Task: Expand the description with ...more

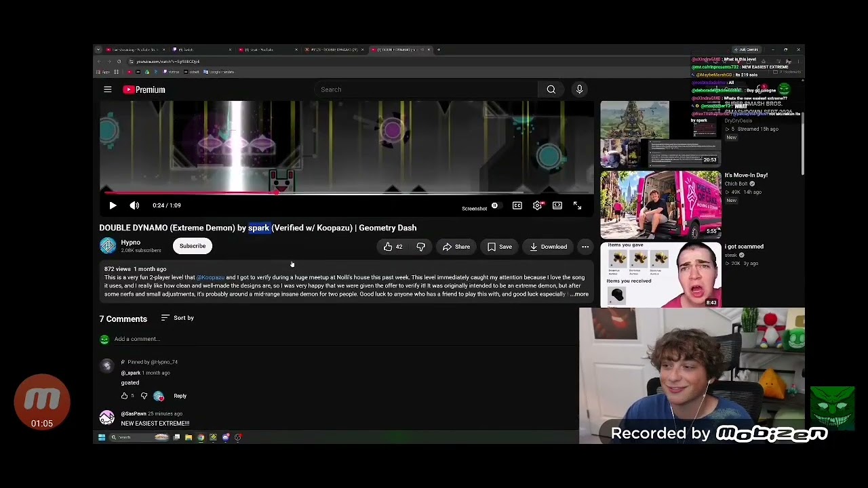Action: [x=578, y=294]
